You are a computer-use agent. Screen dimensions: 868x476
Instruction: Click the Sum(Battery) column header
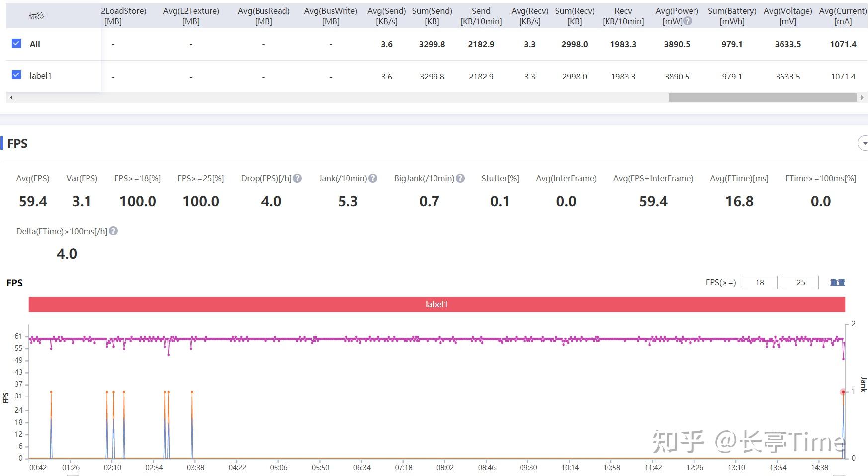(x=732, y=16)
